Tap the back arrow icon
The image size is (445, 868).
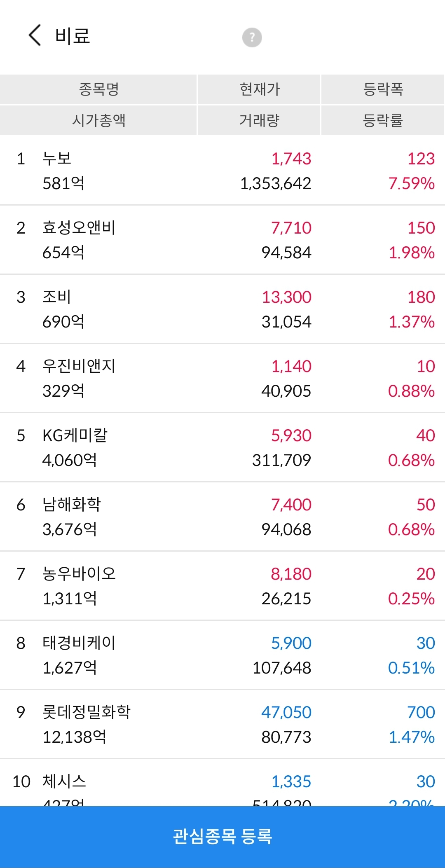(x=35, y=35)
